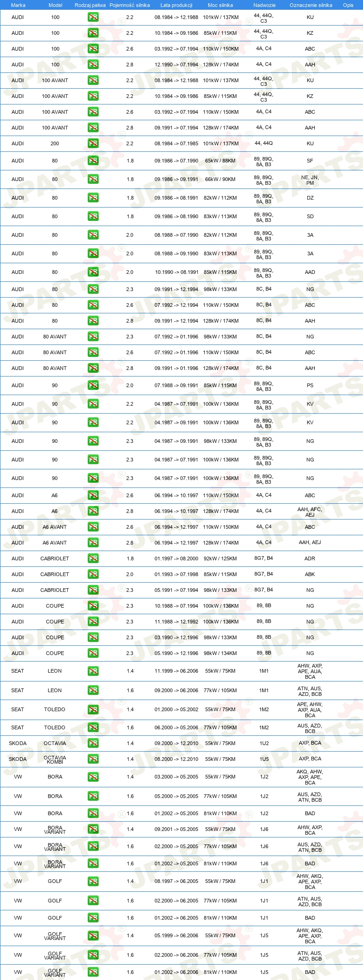Click fuel icon in Audi 80 NE, JN, PM row
This screenshot has height=980, width=363.
point(93,179)
